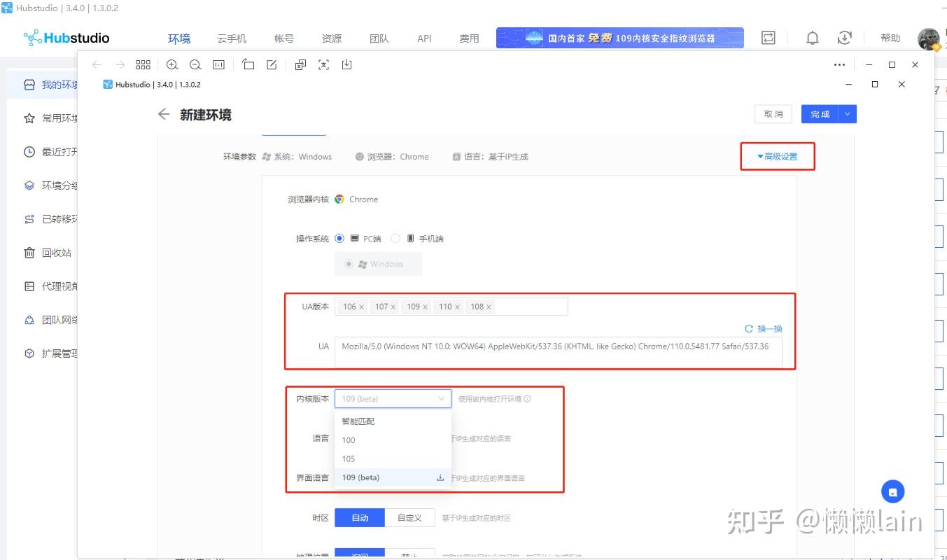Image resolution: width=947 pixels, height=560 pixels.
Task: Click the UA版本 tag input field
Action: [451, 307]
